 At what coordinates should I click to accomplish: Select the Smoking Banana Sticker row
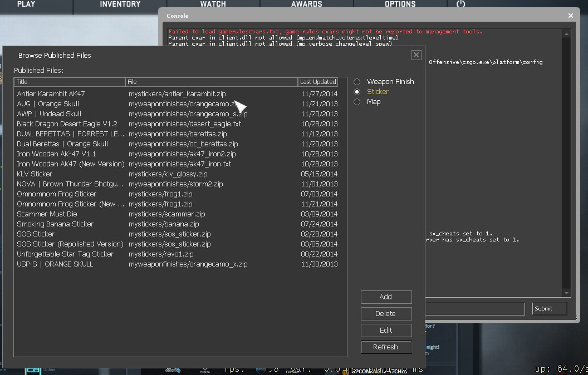pos(177,224)
